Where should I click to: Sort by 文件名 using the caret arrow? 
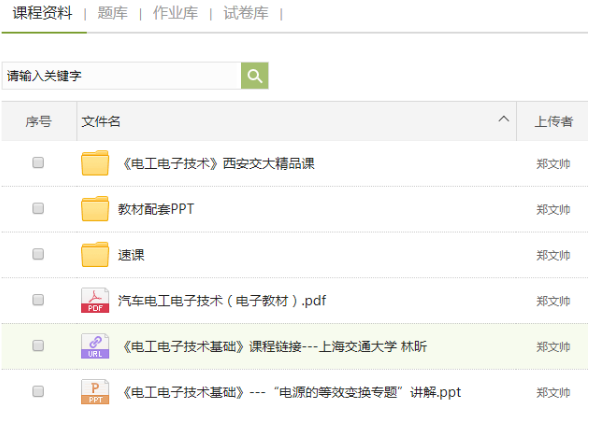click(503, 119)
